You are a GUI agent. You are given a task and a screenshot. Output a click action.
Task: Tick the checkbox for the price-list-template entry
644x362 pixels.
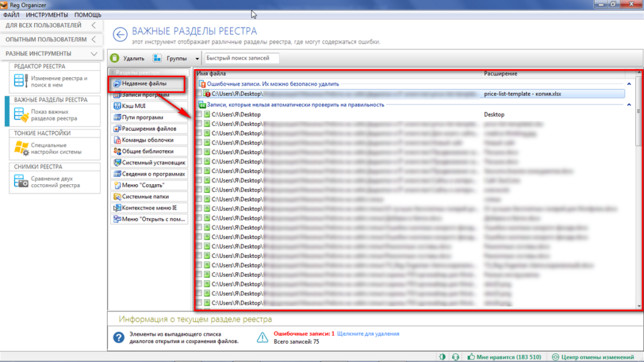click(200, 94)
